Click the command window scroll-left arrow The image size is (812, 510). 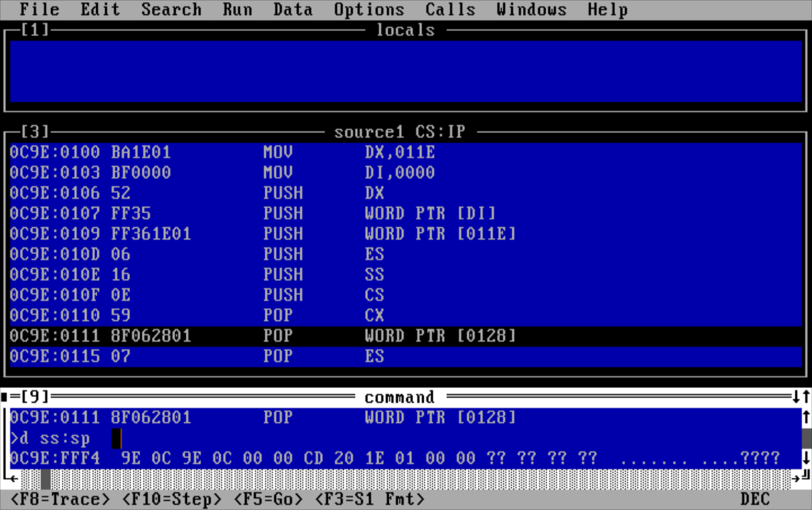pos(14,478)
